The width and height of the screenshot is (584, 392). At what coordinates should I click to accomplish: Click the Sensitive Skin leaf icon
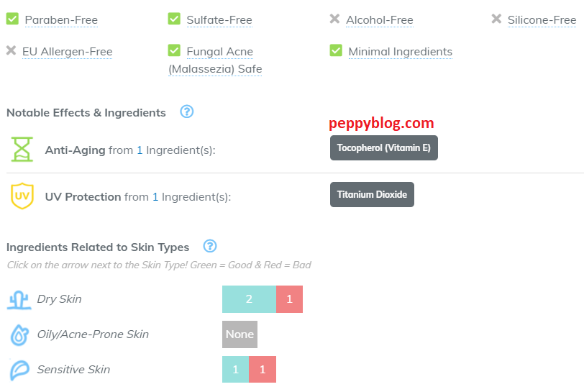(19, 370)
